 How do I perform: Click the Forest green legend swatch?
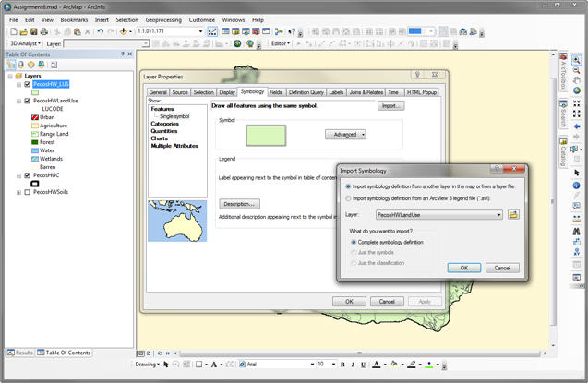coord(35,142)
